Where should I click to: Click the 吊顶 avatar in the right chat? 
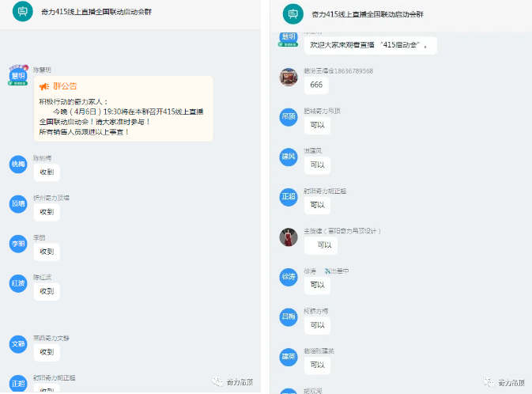pyautogui.click(x=289, y=117)
